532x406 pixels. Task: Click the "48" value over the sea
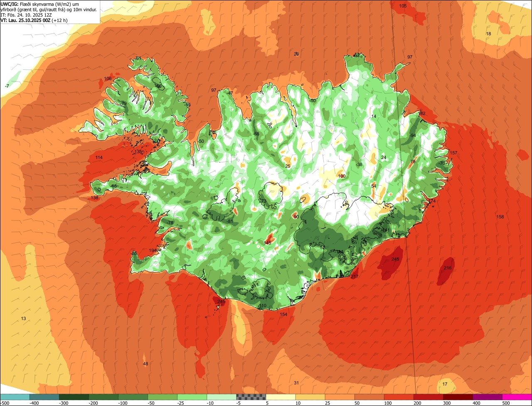(145, 364)
